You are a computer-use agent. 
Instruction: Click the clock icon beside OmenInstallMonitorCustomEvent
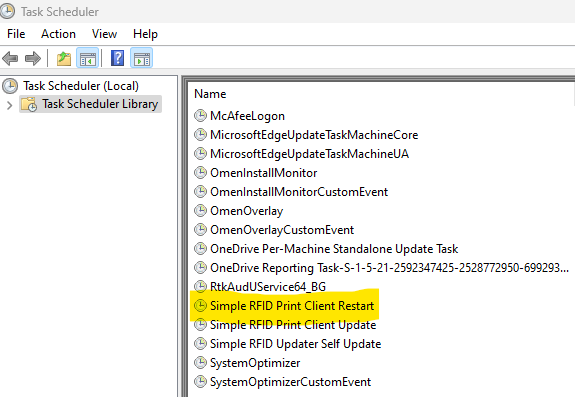point(200,192)
